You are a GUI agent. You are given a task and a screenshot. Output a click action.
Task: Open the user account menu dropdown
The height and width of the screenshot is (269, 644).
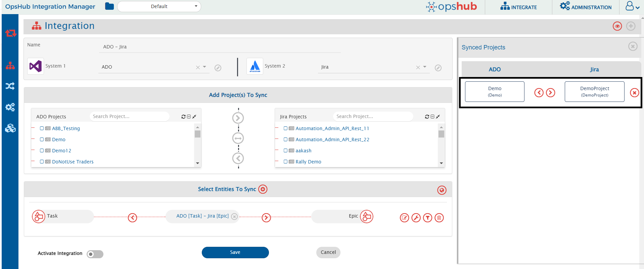(x=632, y=7)
